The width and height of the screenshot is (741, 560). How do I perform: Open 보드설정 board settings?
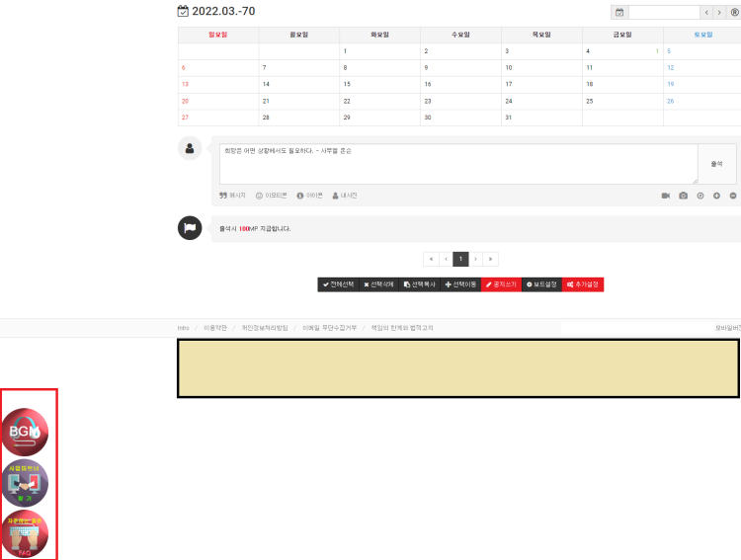540,284
